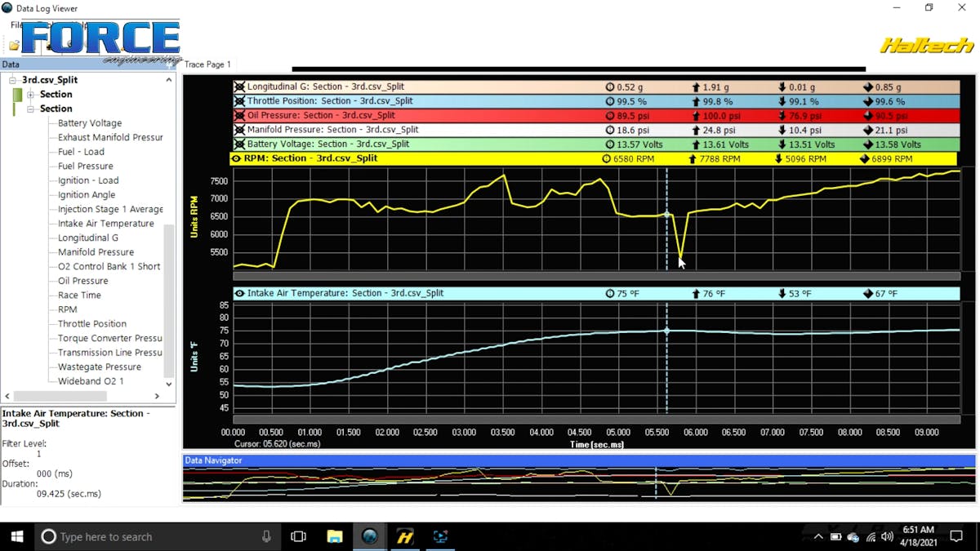Collapse the second Section node
This screenshot has height=551, width=980.
click(x=31, y=109)
